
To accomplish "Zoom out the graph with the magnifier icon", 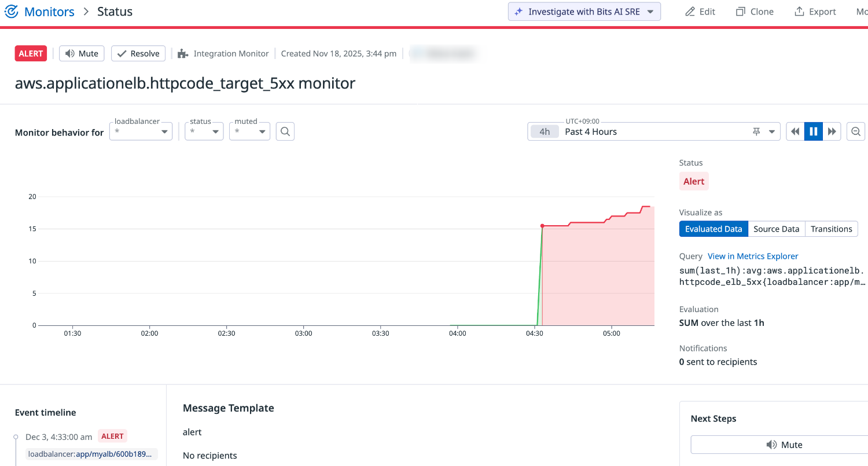I will pyautogui.click(x=856, y=131).
